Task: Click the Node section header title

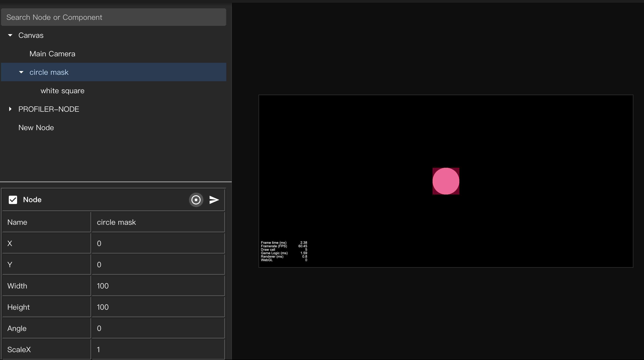Action: [x=32, y=200]
